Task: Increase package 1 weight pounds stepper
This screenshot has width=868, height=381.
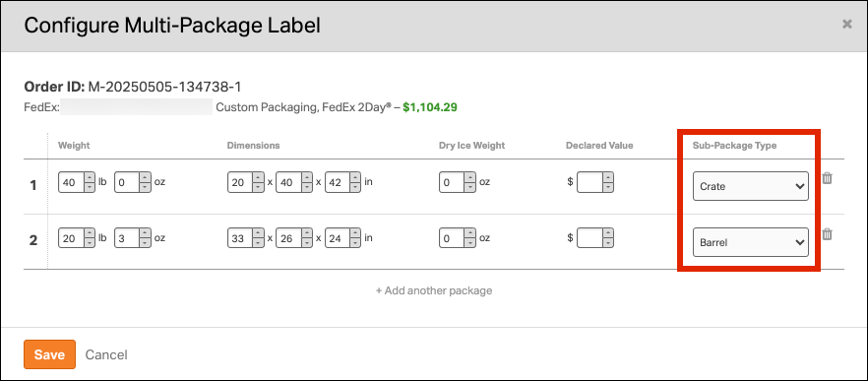Action: (90, 177)
